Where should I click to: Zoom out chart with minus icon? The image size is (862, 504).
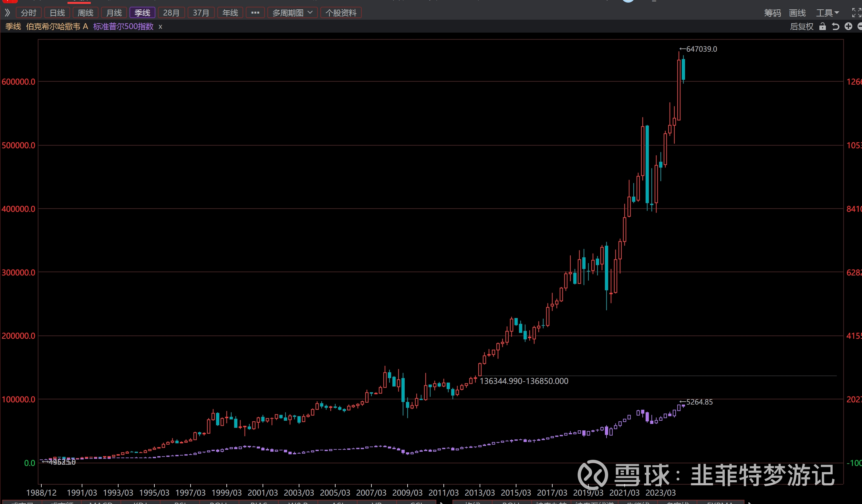click(x=860, y=26)
